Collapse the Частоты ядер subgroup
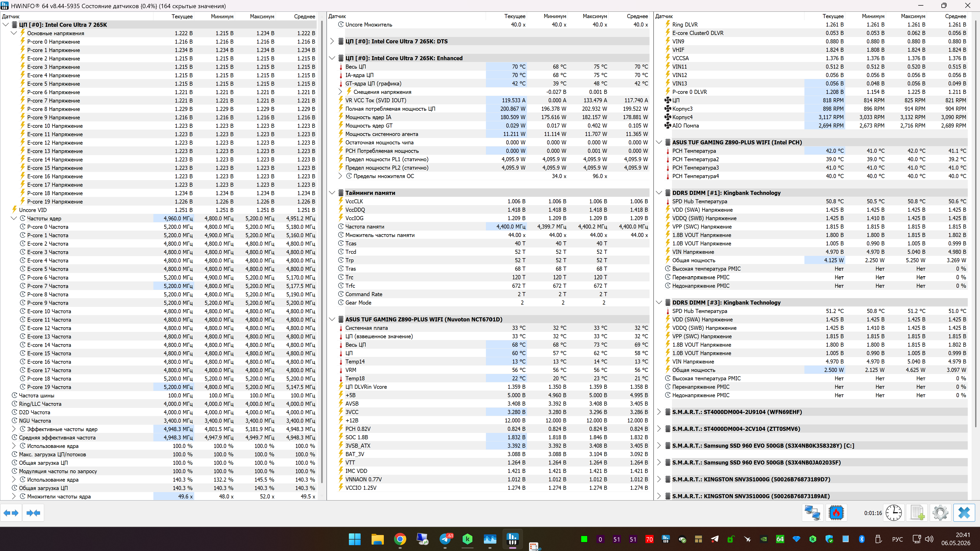Image resolution: width=980 pixels, height=551 pixels. pos(14,218)
